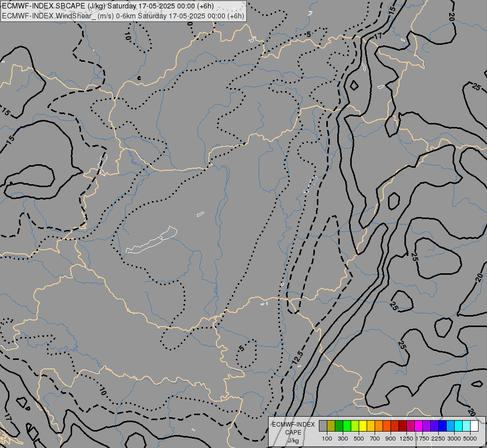Click the 300 value under the legend
The width and height of the screenshot is (487, 448).
tap(343, 439)
